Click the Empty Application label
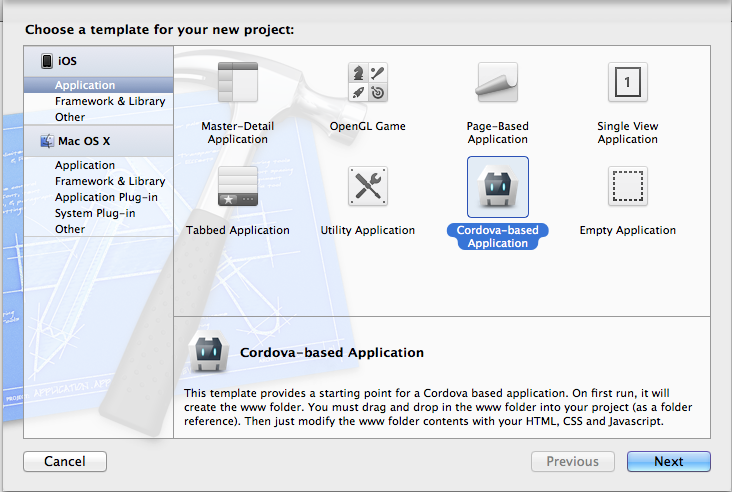This screenshot has height=492, width=732. 627,230
